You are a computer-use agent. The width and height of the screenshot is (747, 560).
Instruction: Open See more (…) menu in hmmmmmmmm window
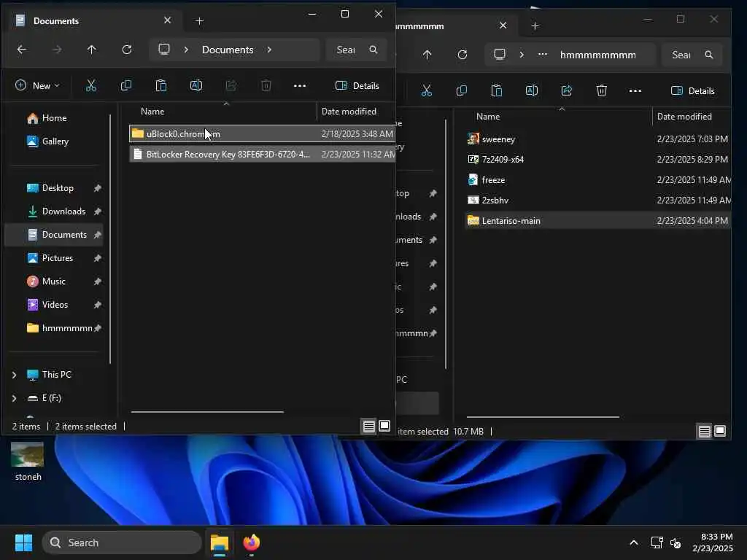[635, 91]
